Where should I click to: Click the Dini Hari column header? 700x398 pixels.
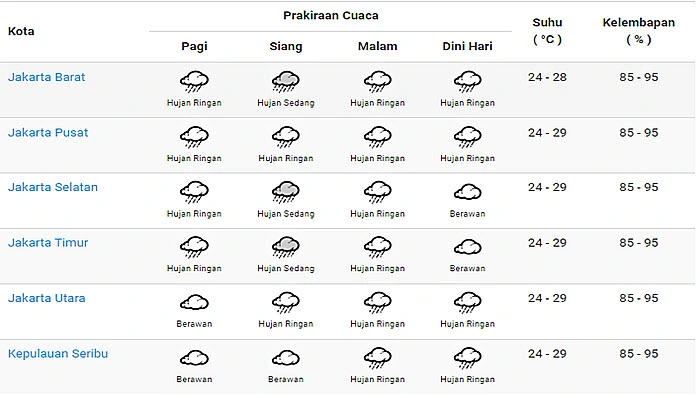(467, 46)
